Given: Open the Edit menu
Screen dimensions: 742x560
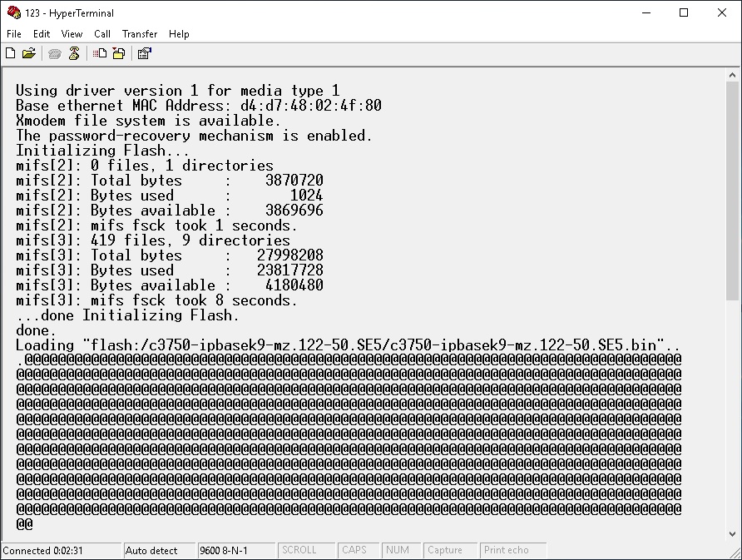Looking at the screenshot, I should point(42,34).
